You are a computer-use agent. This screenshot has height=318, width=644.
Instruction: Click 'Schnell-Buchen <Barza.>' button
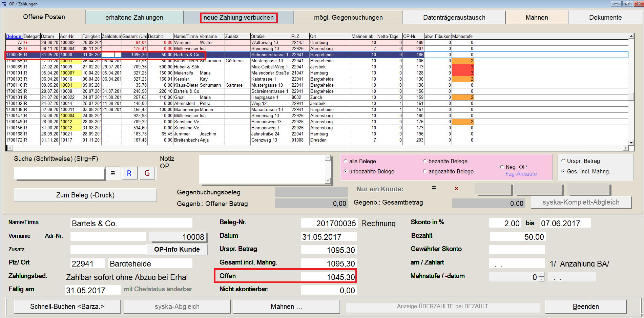[x=67, y=306]
